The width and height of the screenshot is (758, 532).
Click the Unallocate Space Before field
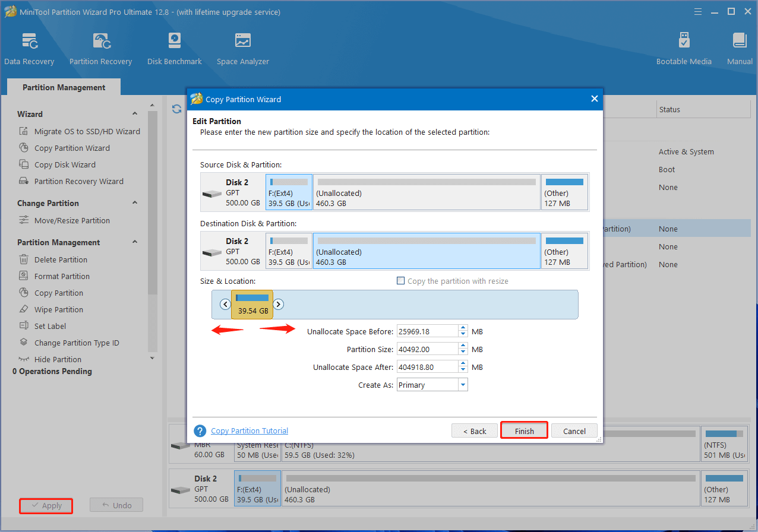pos(428,331)
